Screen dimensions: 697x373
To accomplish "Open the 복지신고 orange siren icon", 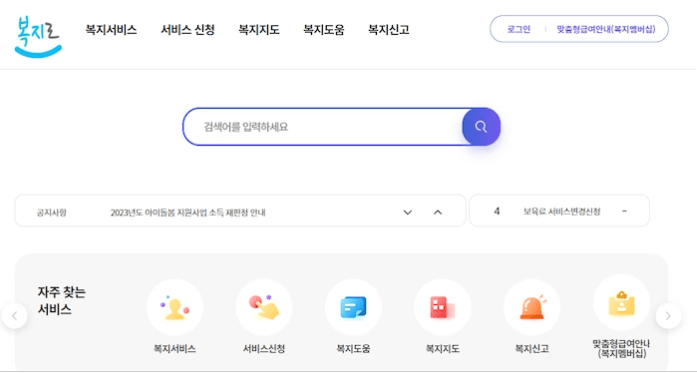I will 532,307.
